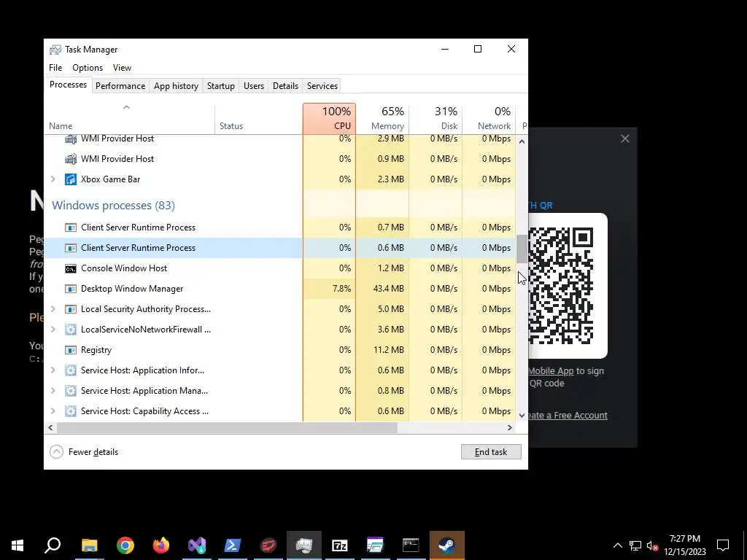Select Task Manager taskbar icon
This screenshot has height=560, width=747.
[304, 545]
